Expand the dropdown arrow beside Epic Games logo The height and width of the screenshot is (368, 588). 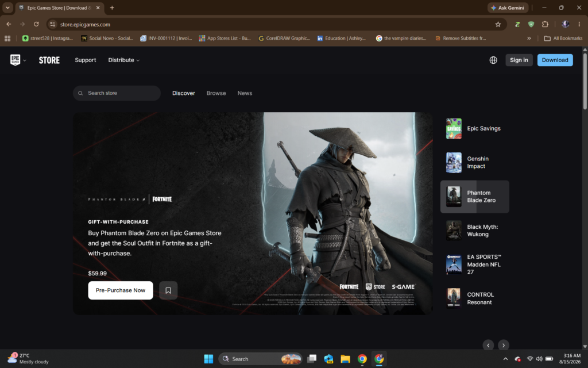point(25,60)
